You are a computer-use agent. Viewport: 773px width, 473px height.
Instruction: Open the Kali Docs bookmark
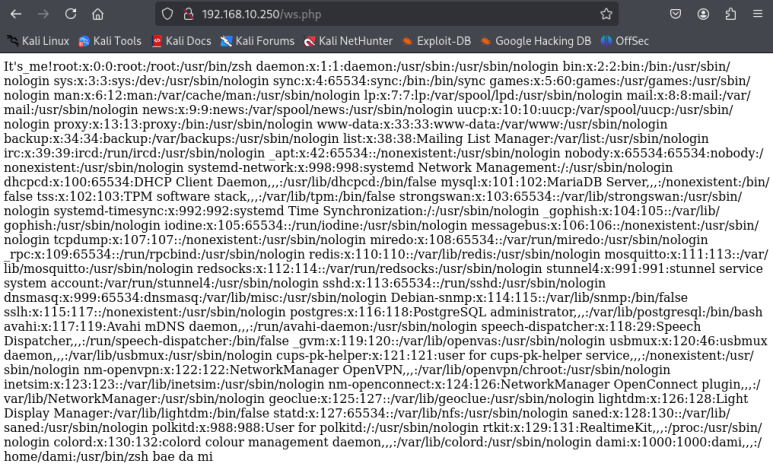point(181,41)
